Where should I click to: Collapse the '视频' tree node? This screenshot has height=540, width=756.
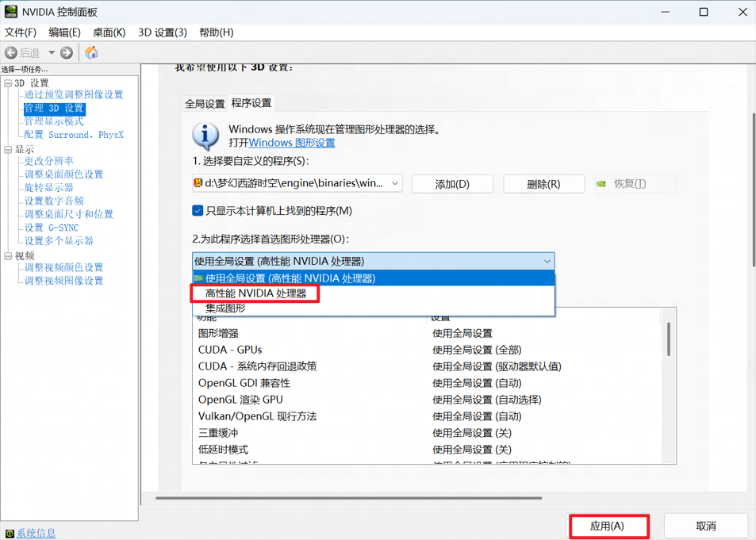8,256
